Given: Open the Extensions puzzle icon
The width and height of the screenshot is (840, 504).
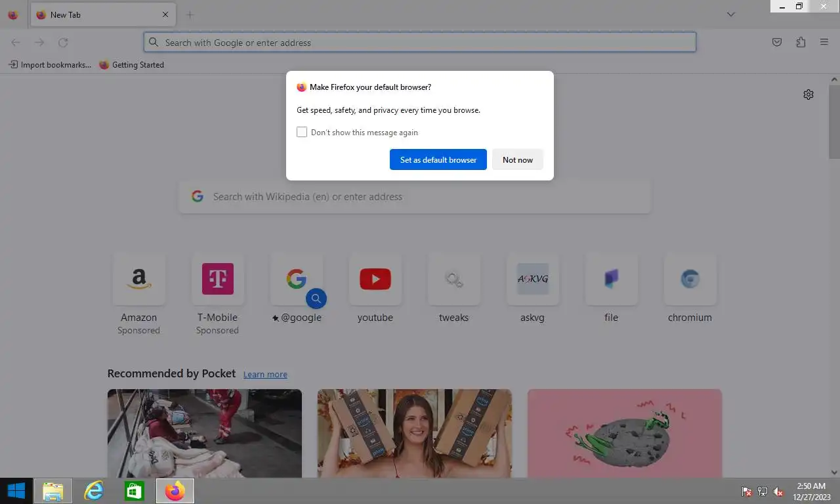Looking at the screenshot, I should point(801,42).
